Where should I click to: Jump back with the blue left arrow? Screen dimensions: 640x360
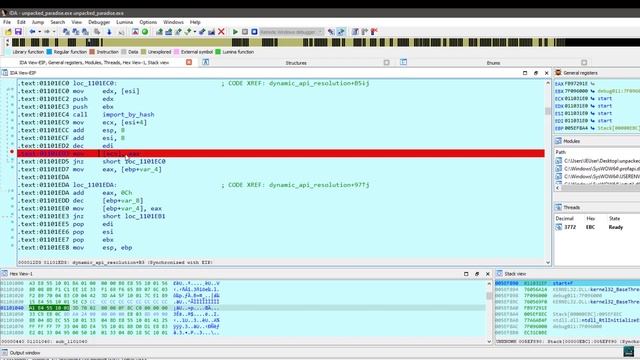(x=32, y=32)
